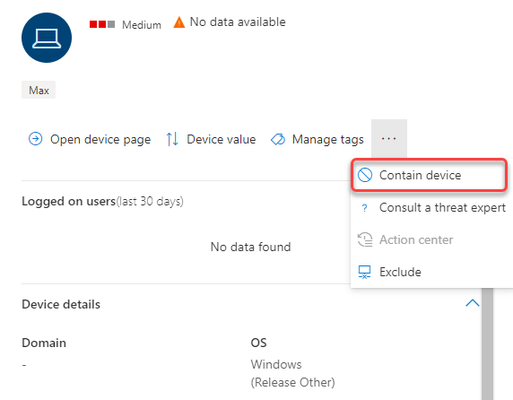
Task: Click the Action center history icon
Action: [365, 240]
